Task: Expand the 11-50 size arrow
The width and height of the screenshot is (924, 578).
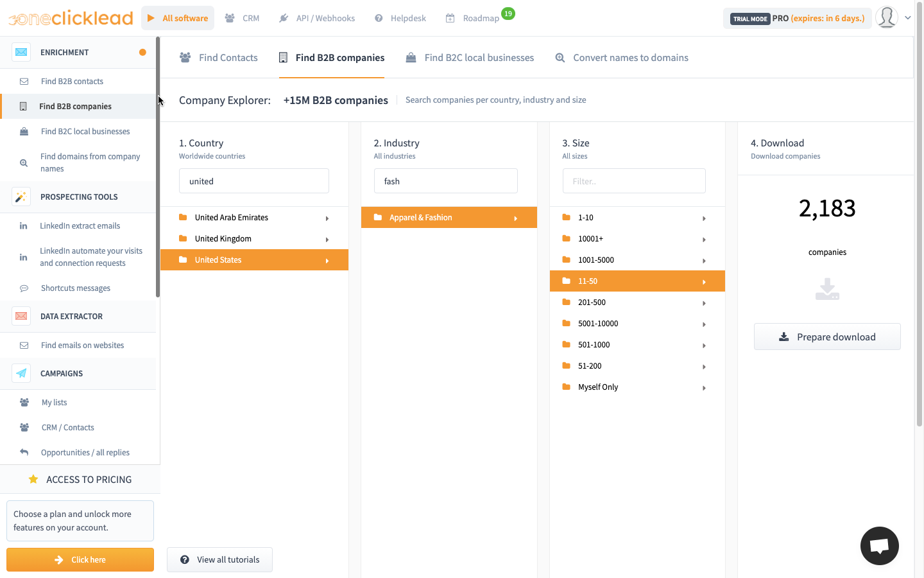Action: pyautogui.click(x=704, y=282)
